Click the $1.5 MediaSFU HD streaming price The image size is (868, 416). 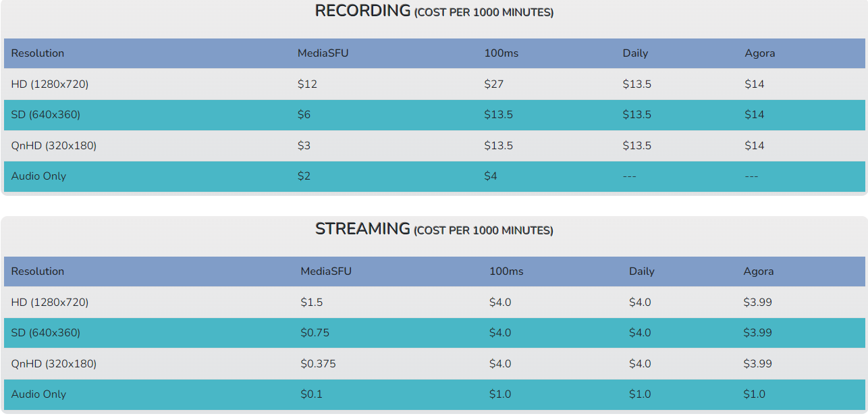311,303
